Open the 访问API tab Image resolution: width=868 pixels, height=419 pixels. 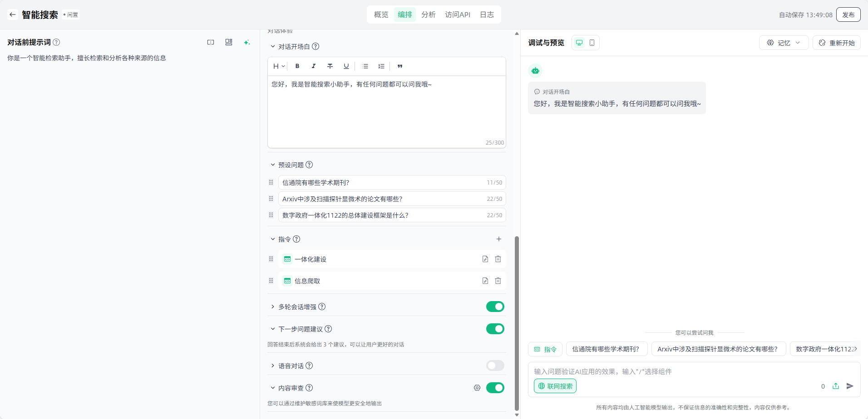[457, 15]
